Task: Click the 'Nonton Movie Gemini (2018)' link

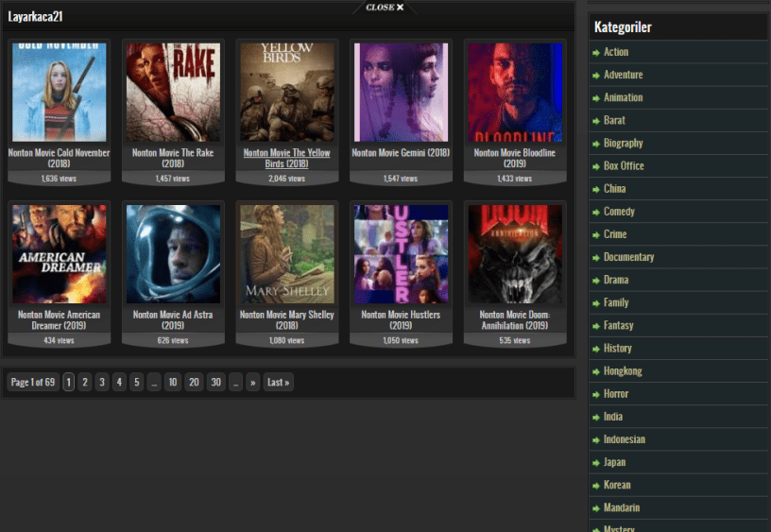Action: click(401, 152)
